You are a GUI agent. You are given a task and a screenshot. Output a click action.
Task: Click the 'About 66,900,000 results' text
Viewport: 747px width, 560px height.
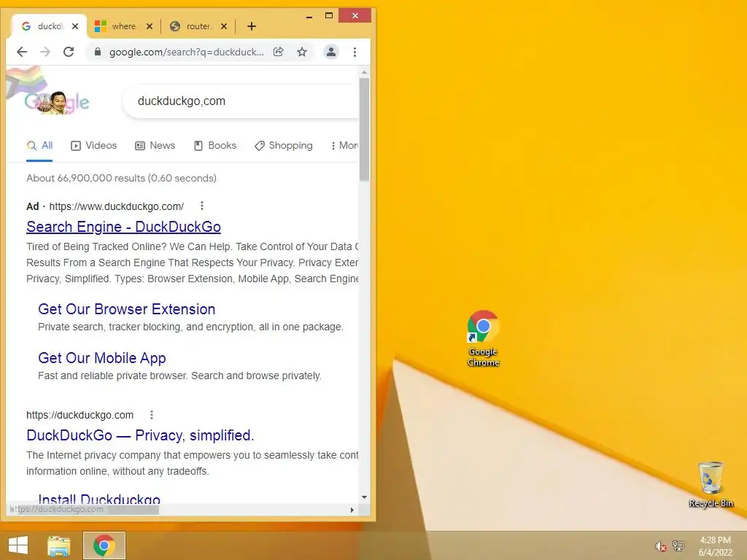coord(122,178)
